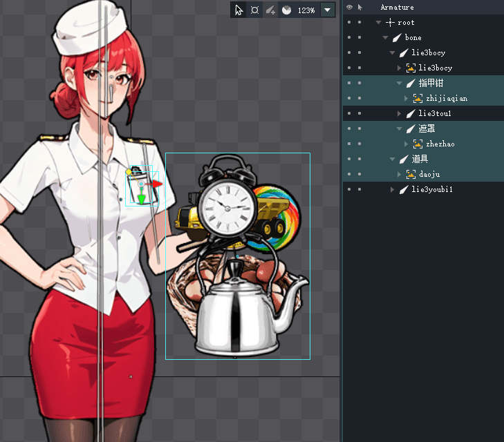Click the red X-axis transform arrow

[158, 184]
